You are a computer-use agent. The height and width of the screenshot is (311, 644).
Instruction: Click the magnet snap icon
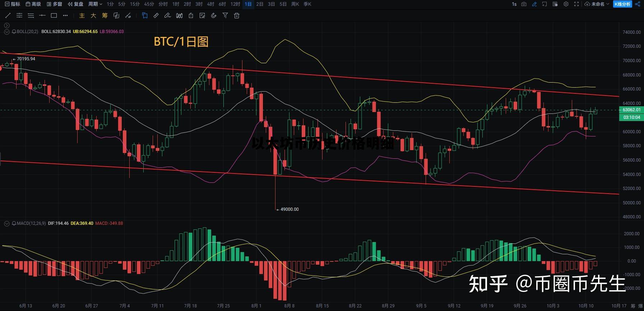point(214,15)
